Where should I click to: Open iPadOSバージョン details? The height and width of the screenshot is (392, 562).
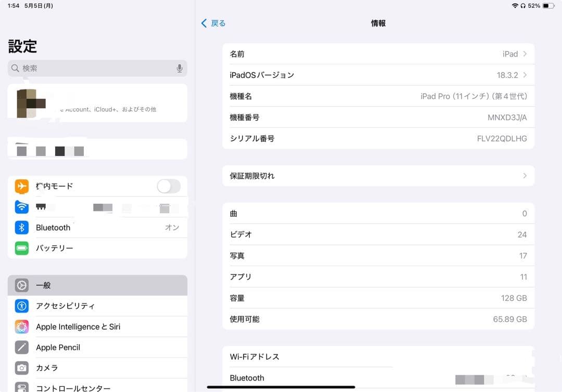[x=378, y=75]
